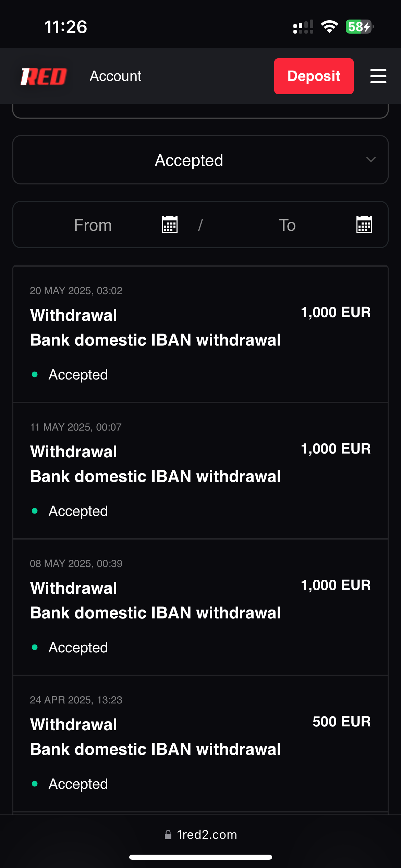Viewport: 401px width, 868px height.
Task: Select the From date field
Action: (x=93, y=225)
